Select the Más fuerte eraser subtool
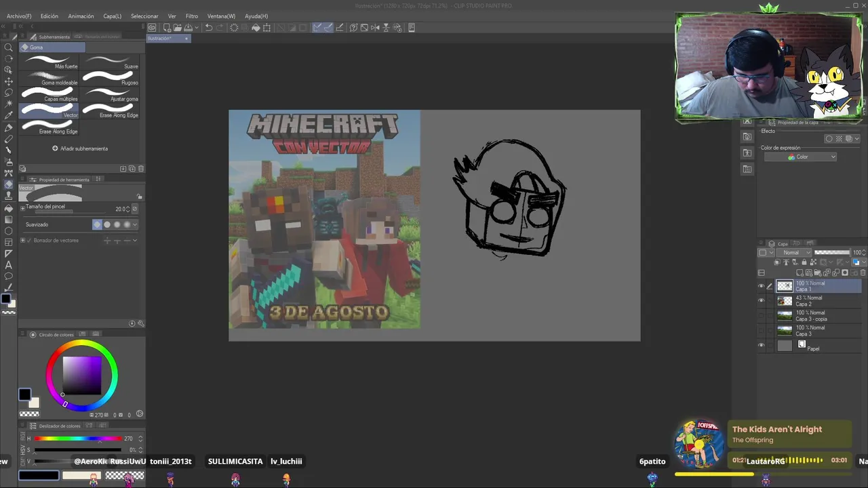This screenshot has height=488, width=868. 50,62
